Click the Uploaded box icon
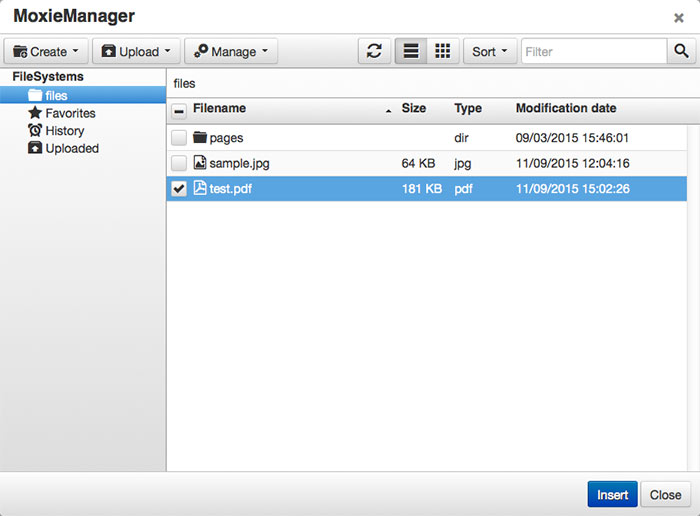 tap(35, 148)
